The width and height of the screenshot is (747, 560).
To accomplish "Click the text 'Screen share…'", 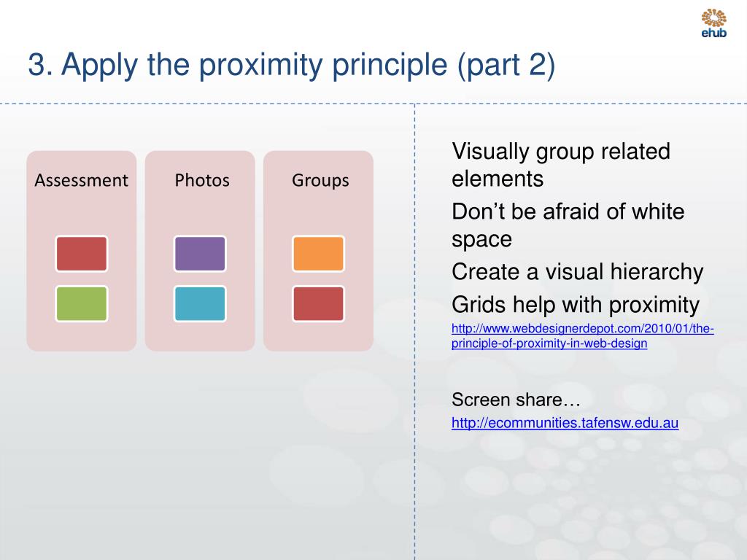I will coord(516,400).
